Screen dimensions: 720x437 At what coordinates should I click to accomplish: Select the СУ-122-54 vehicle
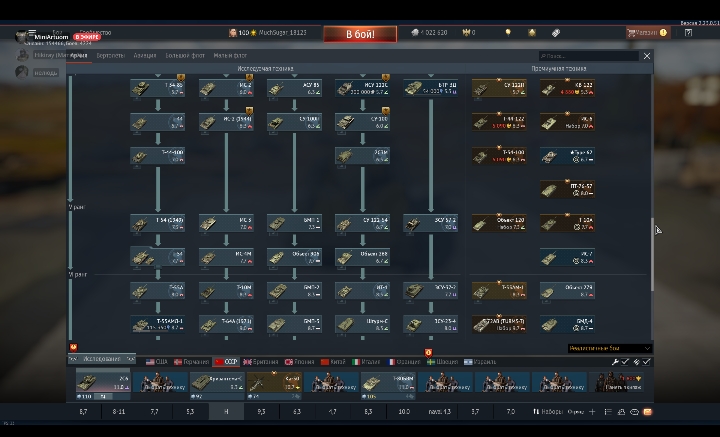[x=363, y=223]
